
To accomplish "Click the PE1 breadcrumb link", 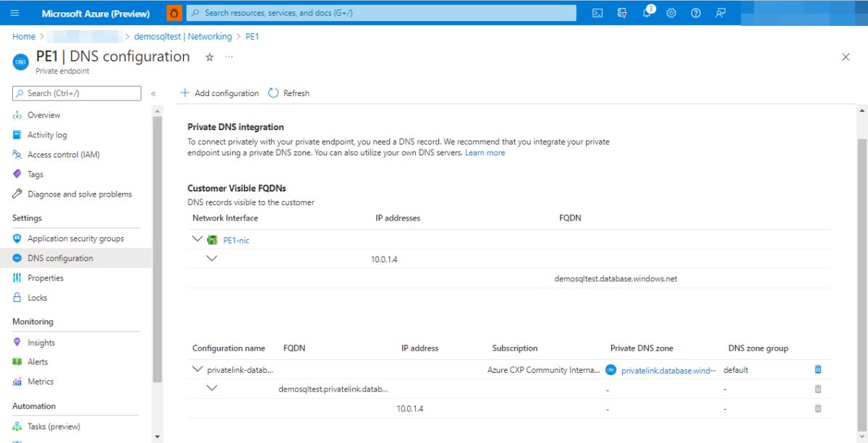I will 252,36.
